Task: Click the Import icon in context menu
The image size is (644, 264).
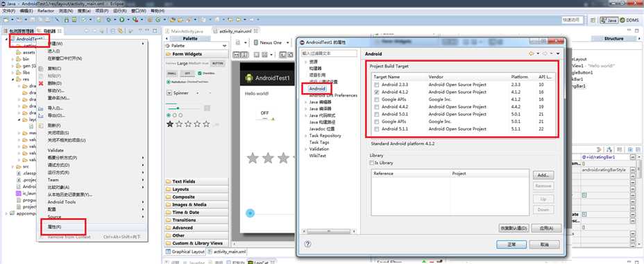Action: point(41,108)
